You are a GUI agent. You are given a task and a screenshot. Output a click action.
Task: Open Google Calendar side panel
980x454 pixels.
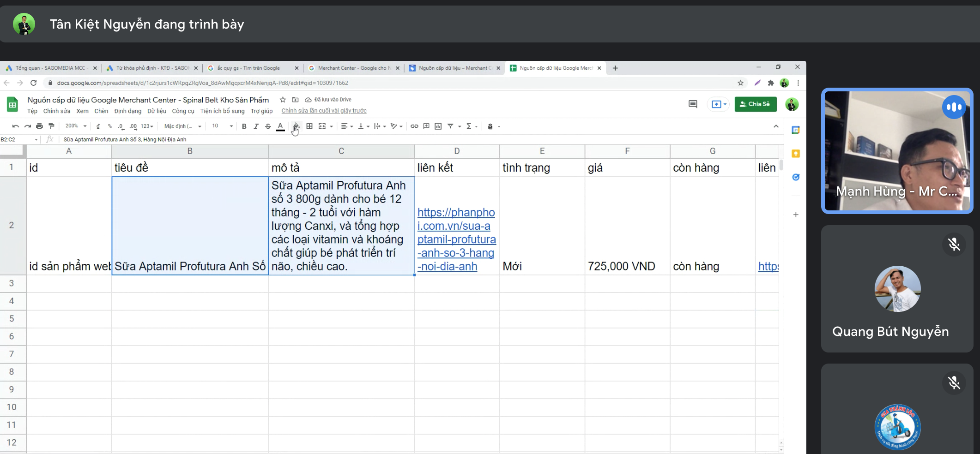click(x=796, y=130)
